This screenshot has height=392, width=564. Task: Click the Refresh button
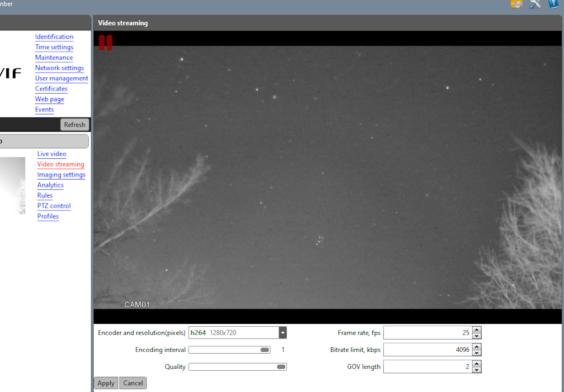point(74,125)
